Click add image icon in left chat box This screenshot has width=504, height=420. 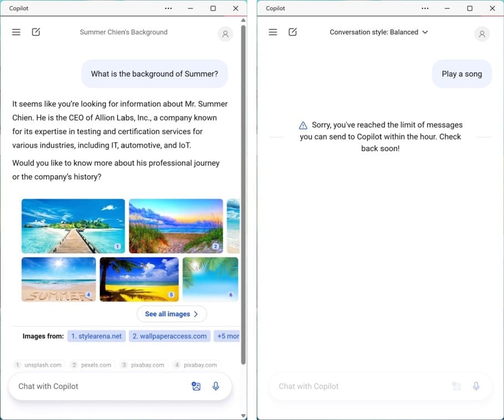pos(196,386)
